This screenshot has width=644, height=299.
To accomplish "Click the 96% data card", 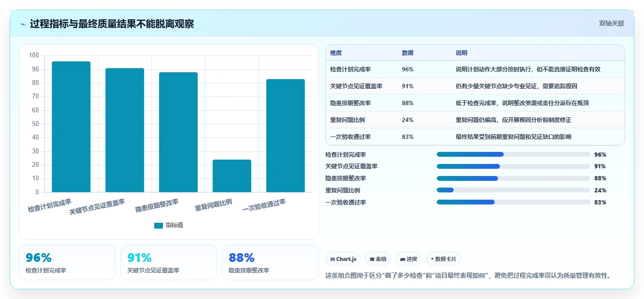I will (x=67, y=262).
